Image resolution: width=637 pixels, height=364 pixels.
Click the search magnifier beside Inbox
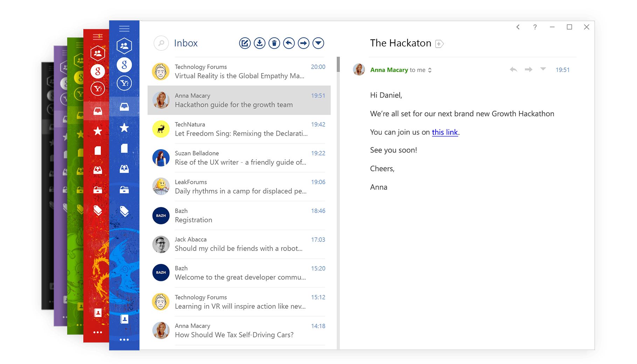coord(161,43)
